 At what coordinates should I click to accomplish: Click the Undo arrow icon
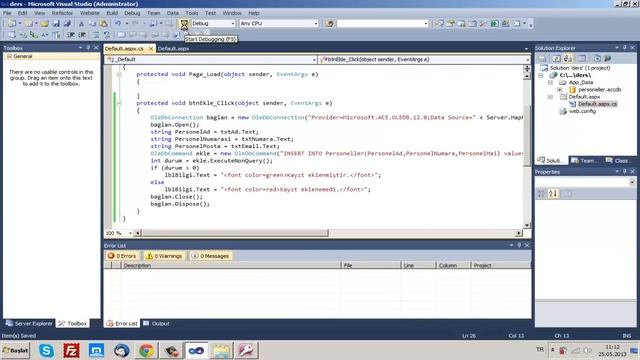pyautogui.click(x=118, y=24)
